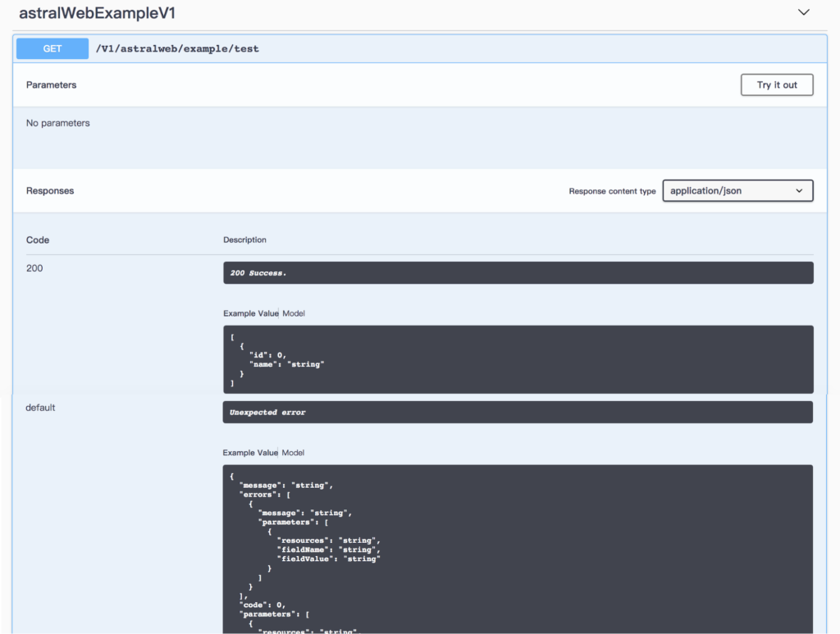Open the /V1/astralweb/example/test endpoint path
Screen dimensions: 840x634
pos(177,48)
